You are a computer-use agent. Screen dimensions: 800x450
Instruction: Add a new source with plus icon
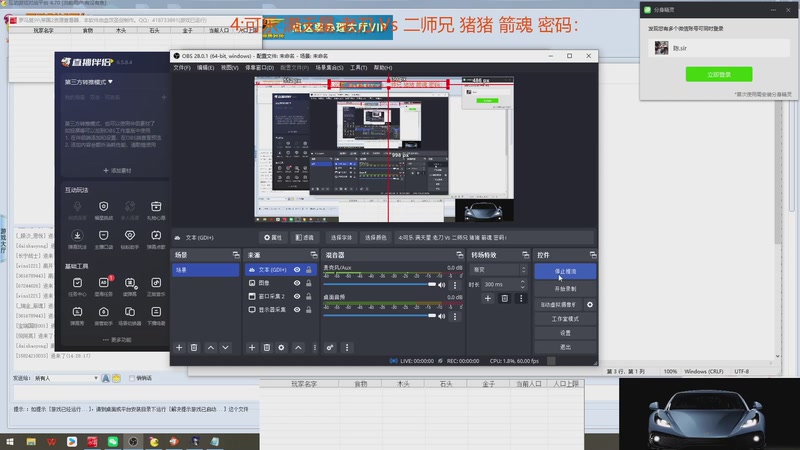[252, 347]
